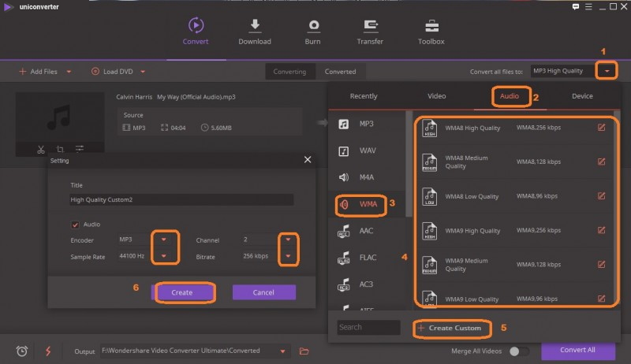Viewport: 631px width, 364px height.
Task: Switch to the Device tab
Action: (582, 96)
